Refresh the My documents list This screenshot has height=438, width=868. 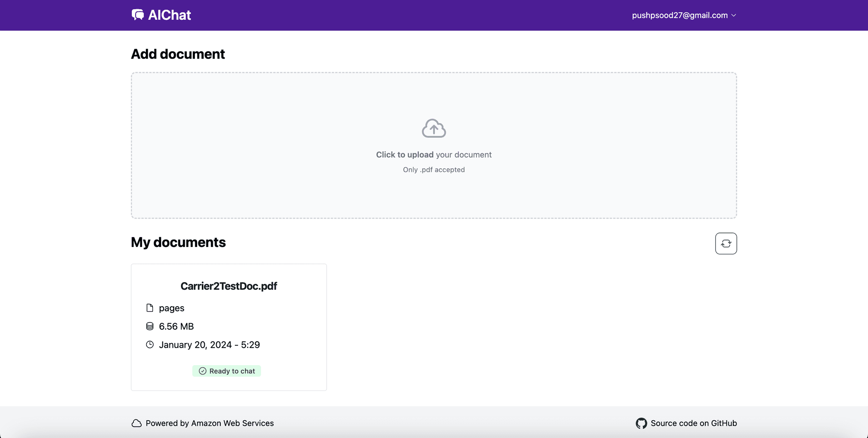[x=726, y=244]
